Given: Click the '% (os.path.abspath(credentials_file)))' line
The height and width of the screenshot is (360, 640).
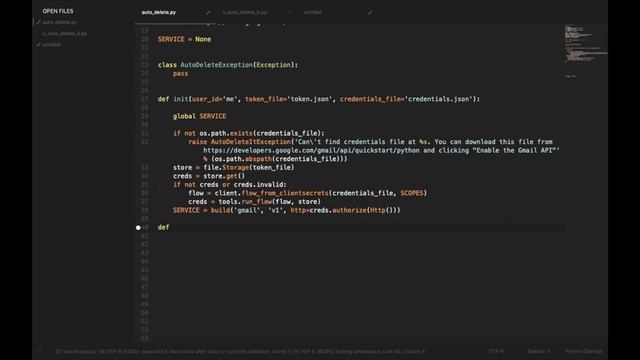Looking at the screenshot, I should 275,159.
